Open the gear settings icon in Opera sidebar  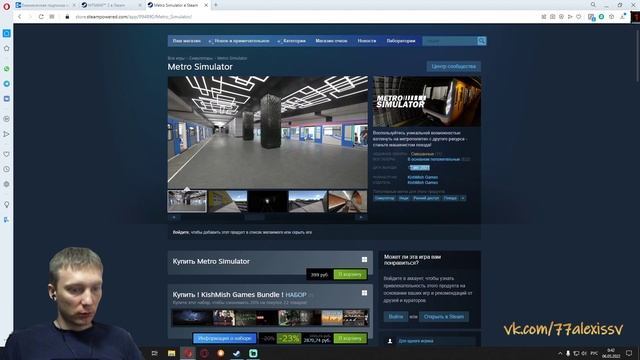(6, 184)
